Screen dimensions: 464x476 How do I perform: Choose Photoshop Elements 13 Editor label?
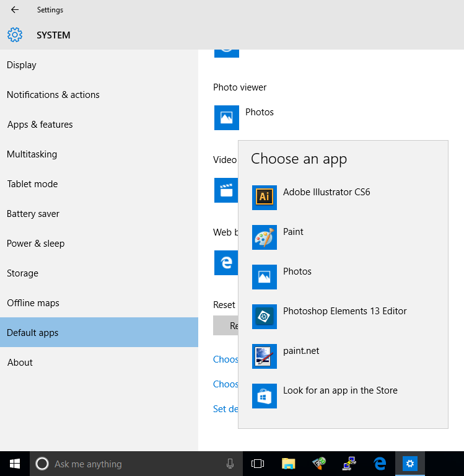pyautogui.click(x=344, y=311)
